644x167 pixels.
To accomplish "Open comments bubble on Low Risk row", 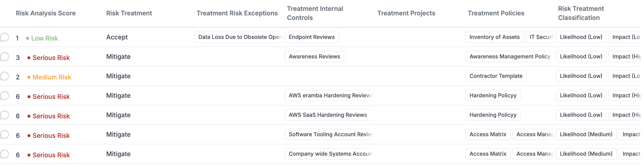I will (4, 37).
